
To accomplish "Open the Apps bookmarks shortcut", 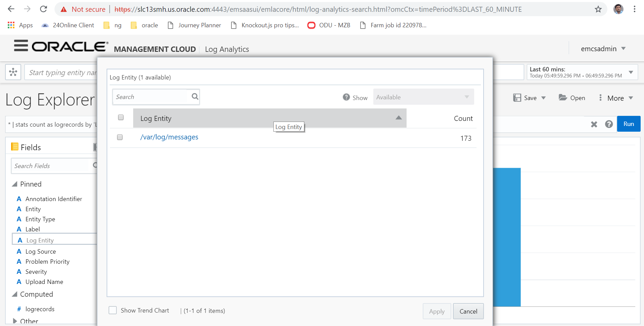I will click(20, 25).
